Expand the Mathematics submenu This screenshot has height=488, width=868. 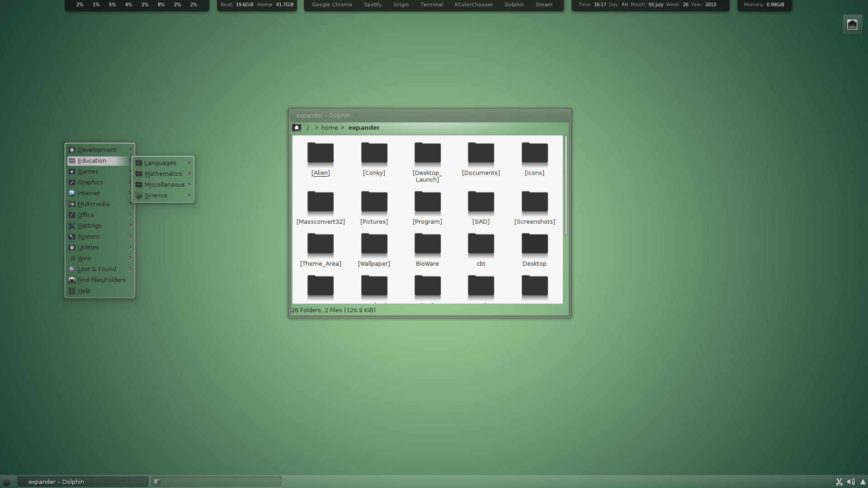click(x=163, y=174)
